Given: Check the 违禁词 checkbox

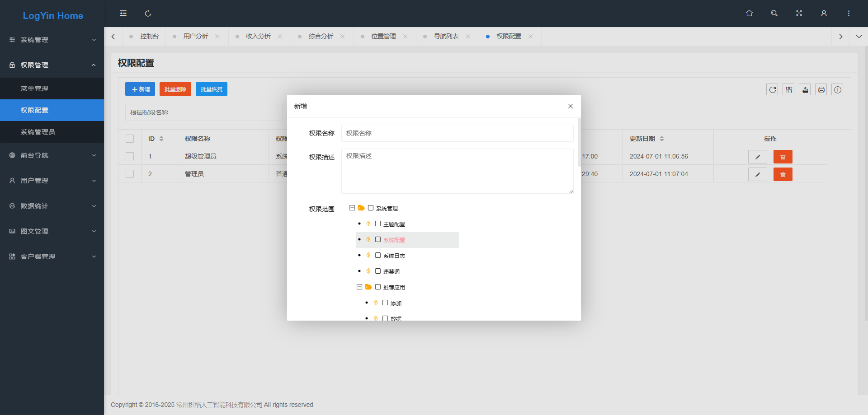Looking at the screenshot, I should click(x=378, y=271).
